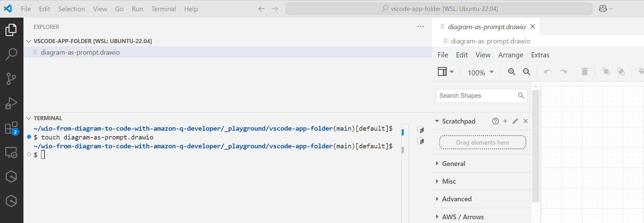Open the draw.io View menu
This screenshot has width=644, height=223.
pos(483,55)
